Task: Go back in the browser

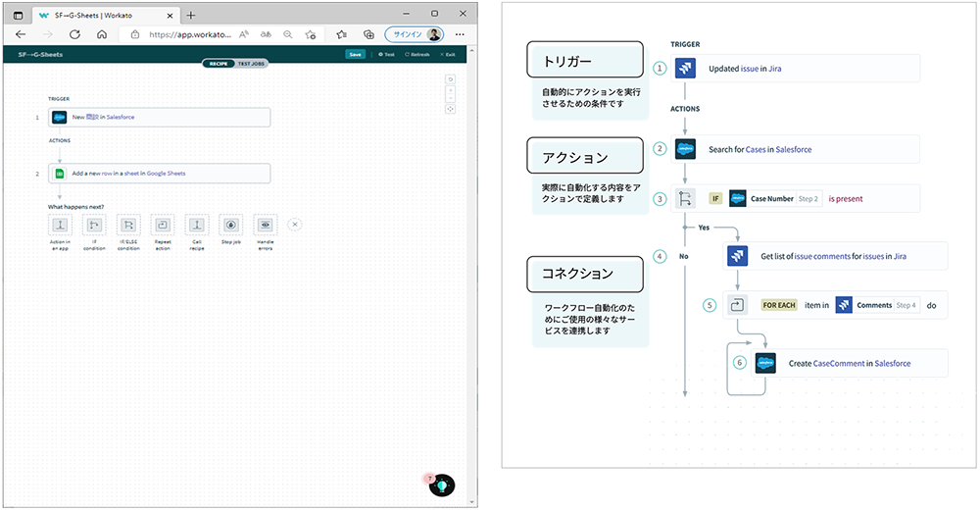Action: click(21, 34)
